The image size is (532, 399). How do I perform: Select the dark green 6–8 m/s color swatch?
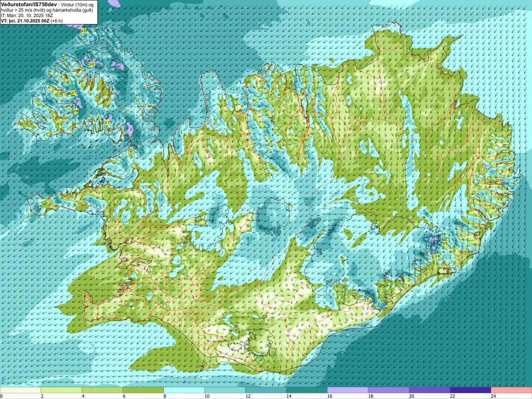pyautogui.click(x=143, y=390)
